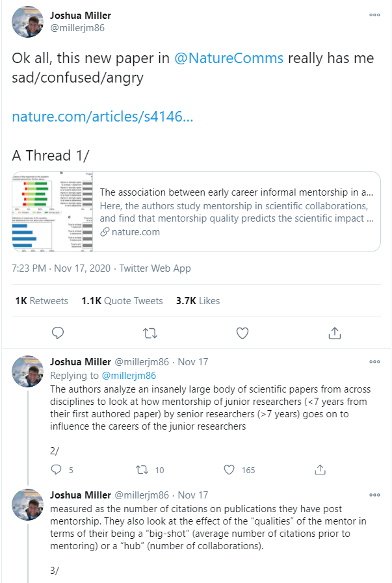Reply to the main tweet
392x583 pixels.
coord(57,333)
